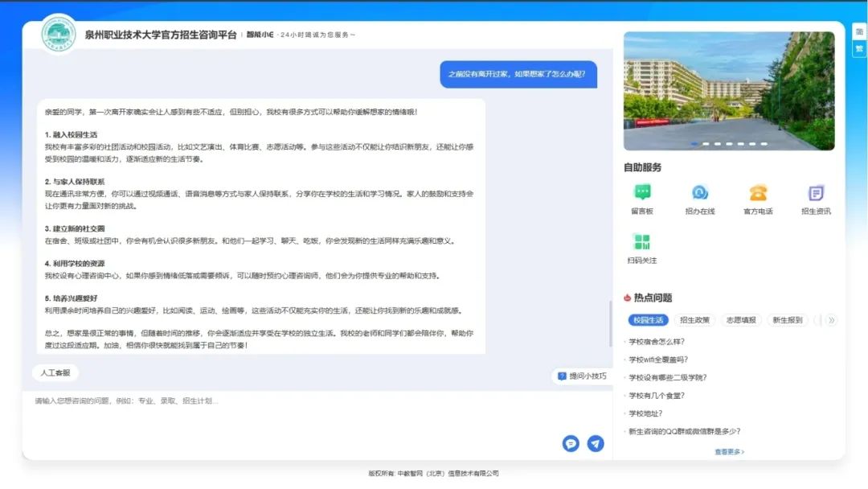Viewport: 868px width, 489px height.
Task: Open question 学校宿舍怎么样？
Action: tap(657, 342)
